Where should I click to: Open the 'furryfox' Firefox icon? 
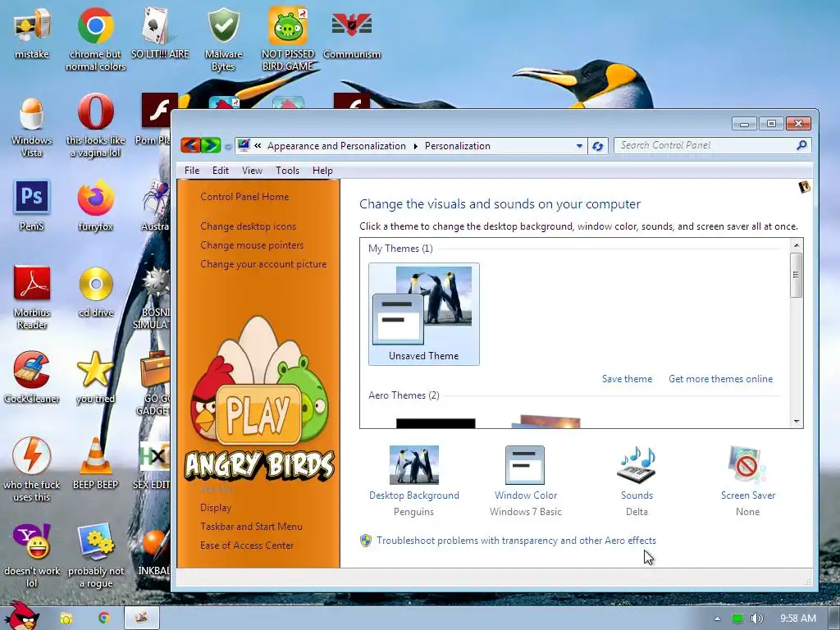(95, 205)
